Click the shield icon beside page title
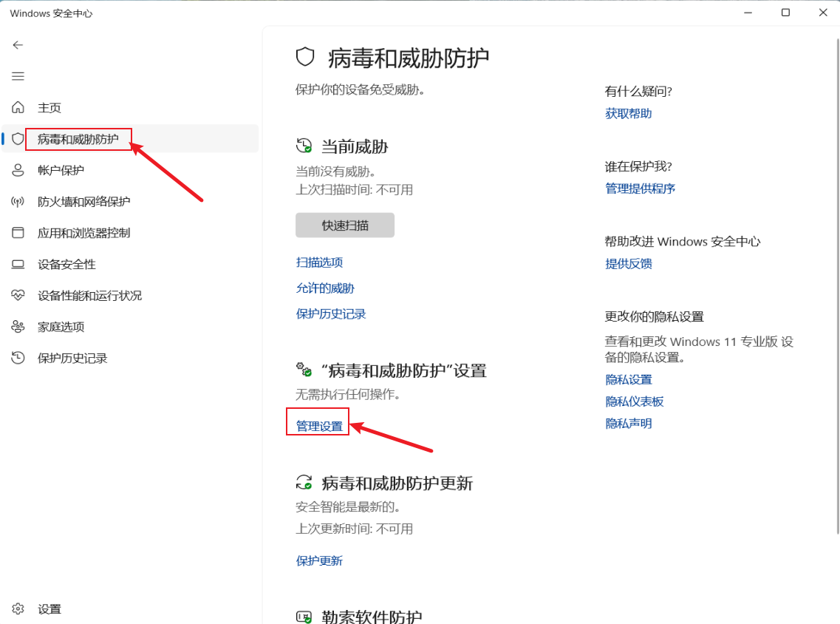 [305, 57]
